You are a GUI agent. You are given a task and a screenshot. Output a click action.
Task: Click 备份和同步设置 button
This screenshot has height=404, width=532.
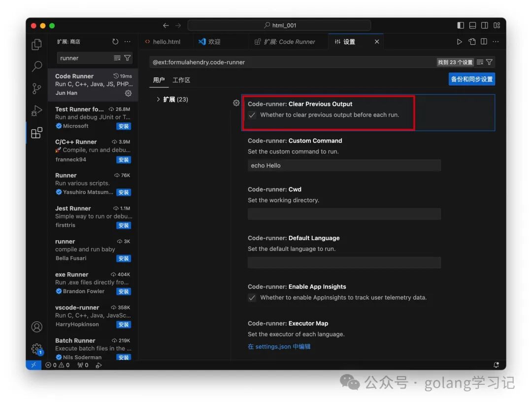pos(471,79)
